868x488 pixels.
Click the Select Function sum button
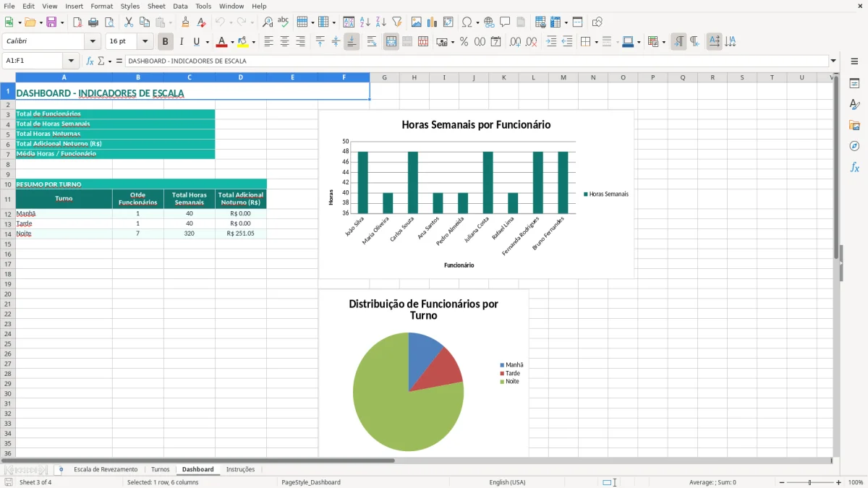(x=101, y=61)
